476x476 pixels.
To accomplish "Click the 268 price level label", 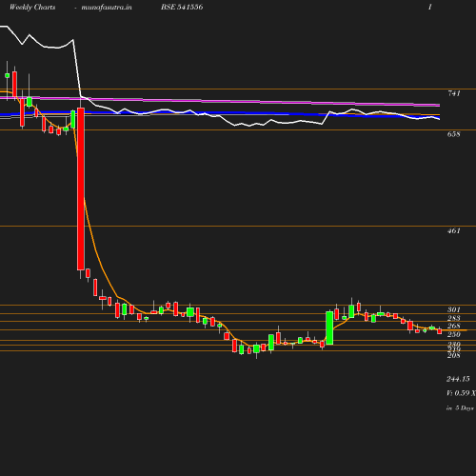I will (x=453, y=326).
